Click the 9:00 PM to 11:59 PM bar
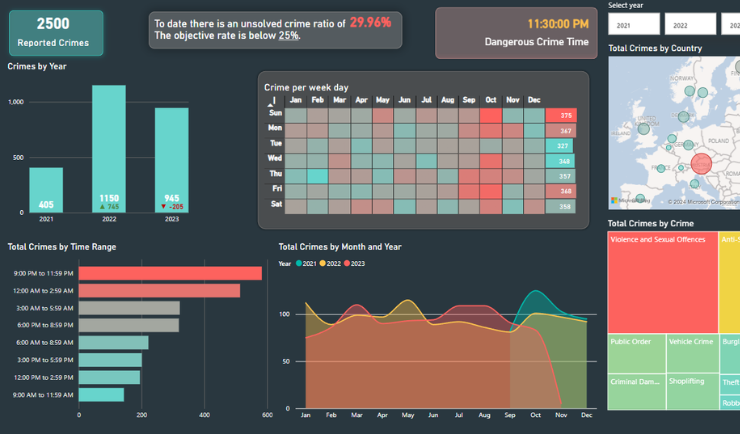This screenshot has width=740, height=434. coord(170,273)
